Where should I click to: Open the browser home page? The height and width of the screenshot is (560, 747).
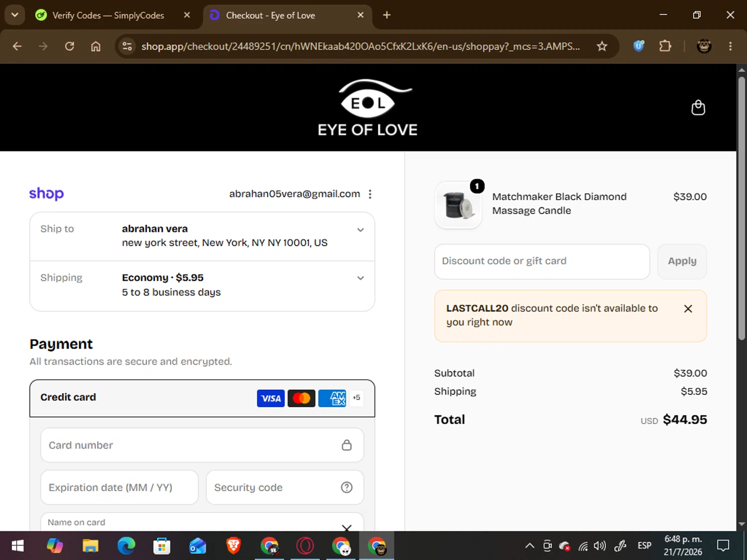pyautogui.click(x=96, y=46)
